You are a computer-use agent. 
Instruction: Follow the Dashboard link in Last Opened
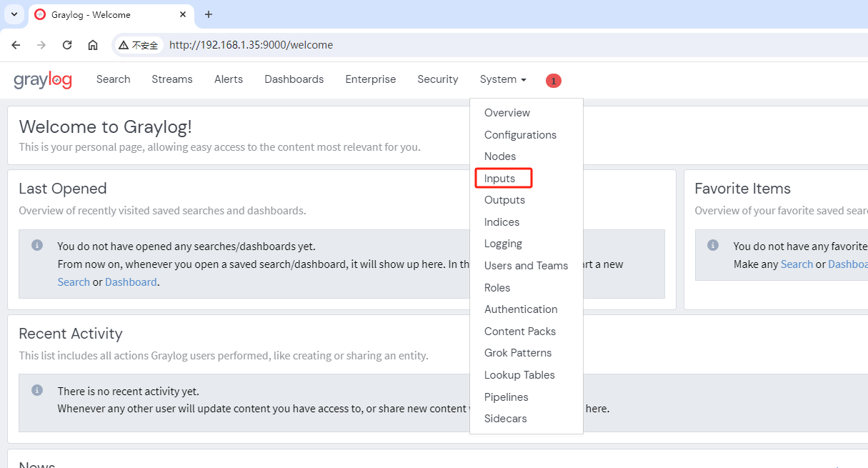[x=131, y=282]
